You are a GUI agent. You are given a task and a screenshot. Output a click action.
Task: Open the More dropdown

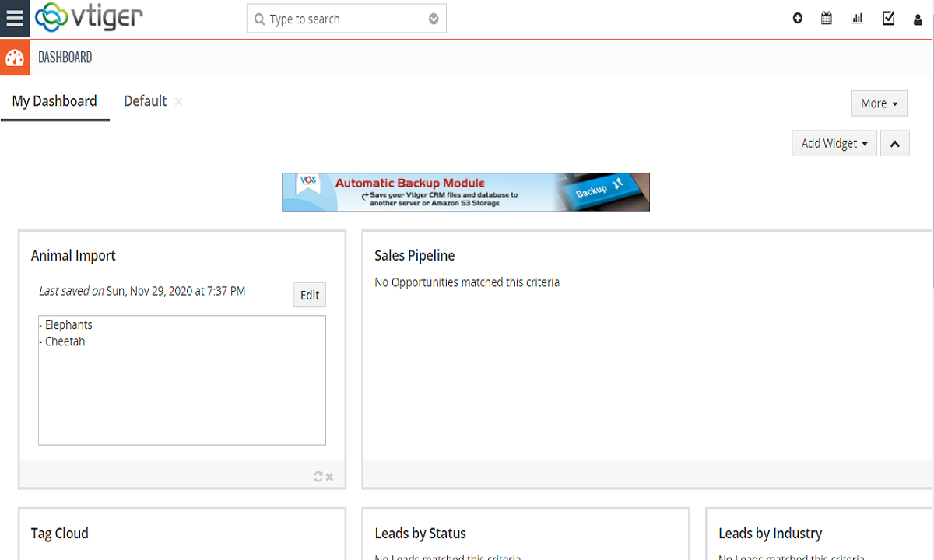click(x=879, y=103)
